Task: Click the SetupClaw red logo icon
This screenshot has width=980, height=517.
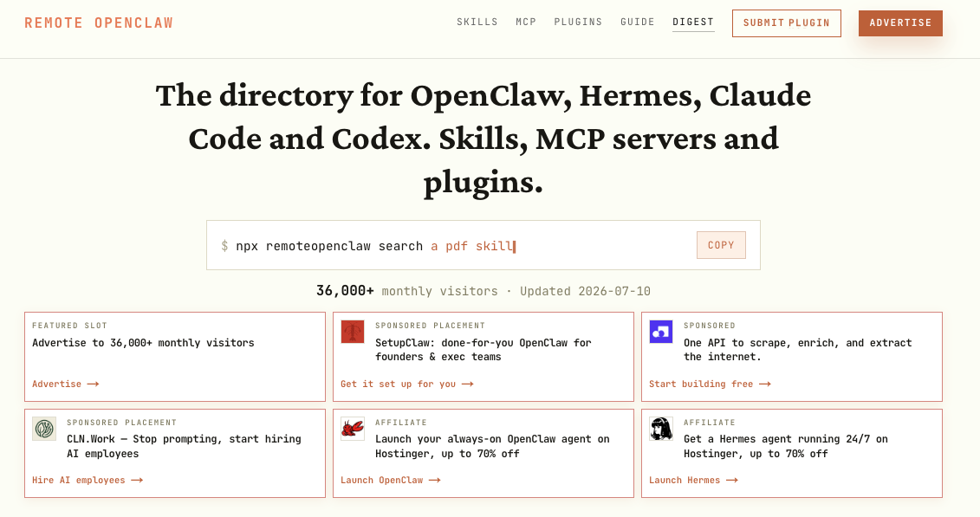Action: [x=353, y=332]
